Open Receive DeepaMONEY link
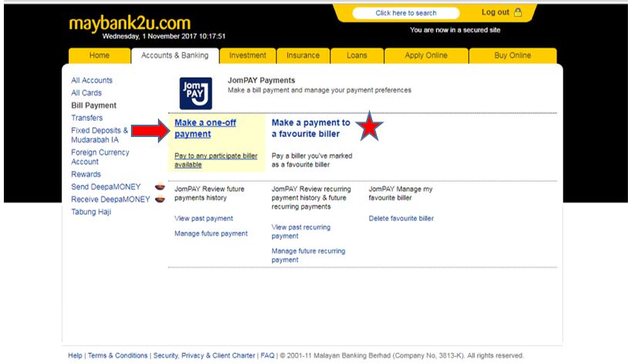The height and width of the screenshot is (364, 631). point(110,199)
